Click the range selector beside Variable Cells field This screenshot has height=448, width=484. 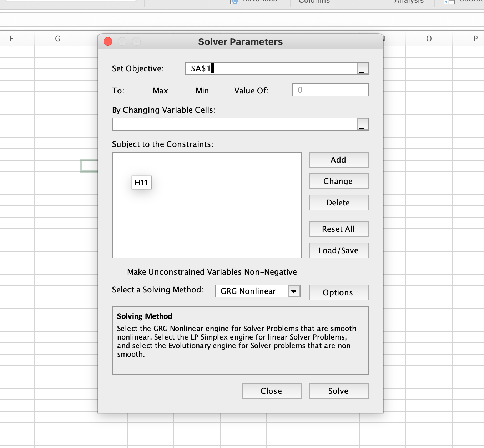(362, 124)
